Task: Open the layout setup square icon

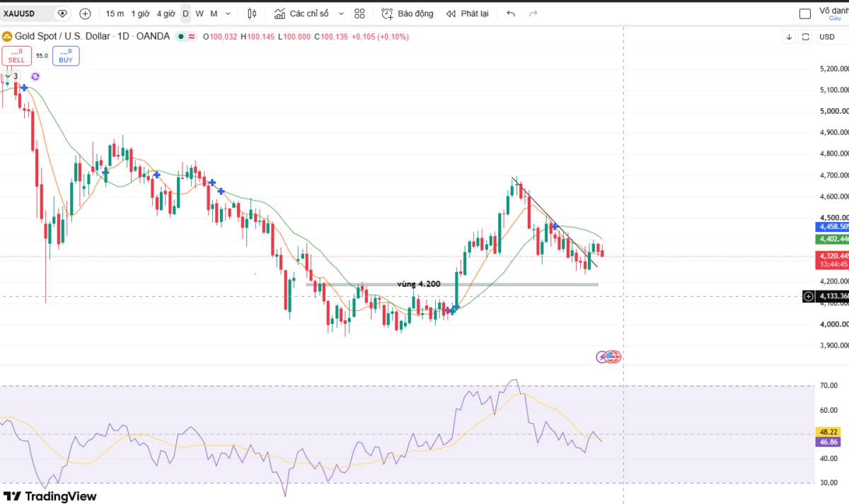Action: coord(805,13)
